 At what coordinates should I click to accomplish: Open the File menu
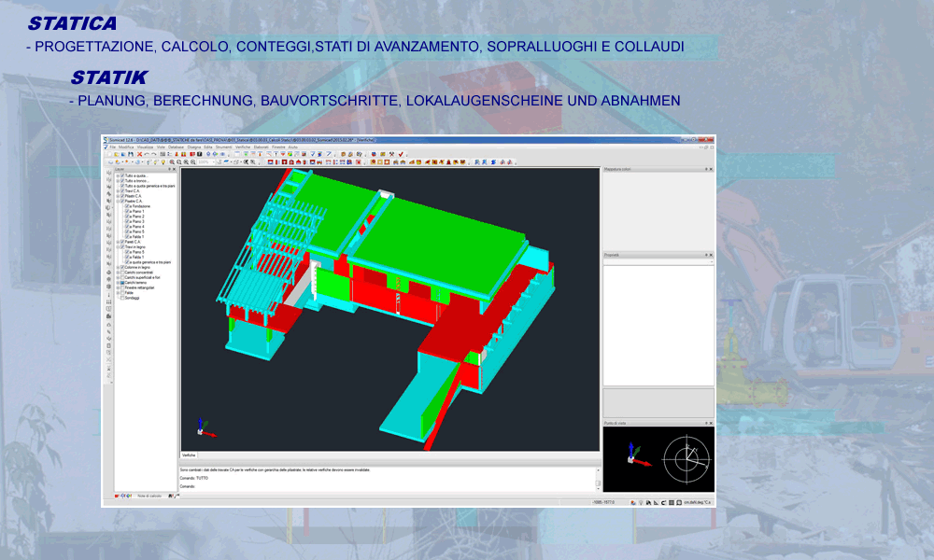[x=112, y=147]
